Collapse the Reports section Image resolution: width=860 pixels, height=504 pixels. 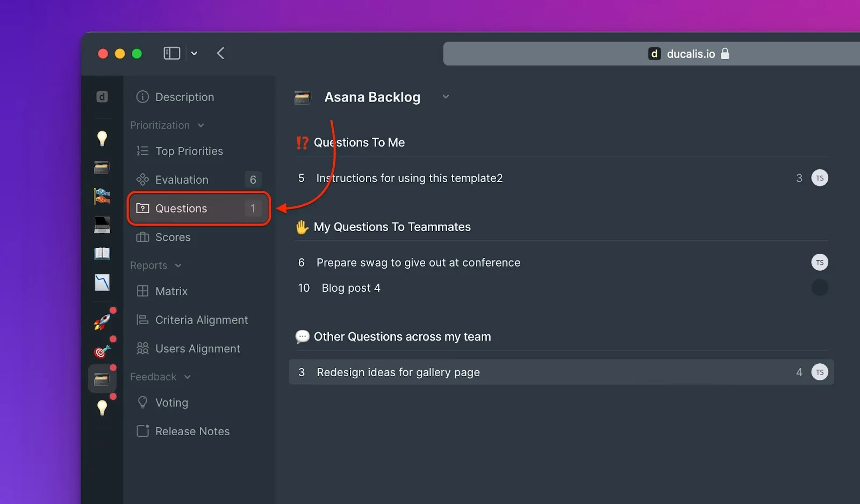pos(178,265)
